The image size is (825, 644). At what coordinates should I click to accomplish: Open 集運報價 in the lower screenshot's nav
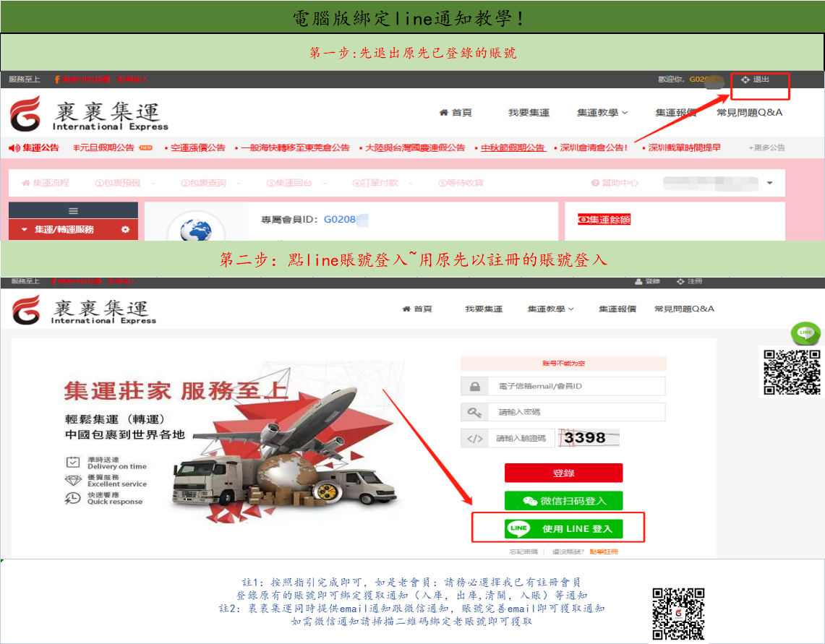tap(617, 309)
